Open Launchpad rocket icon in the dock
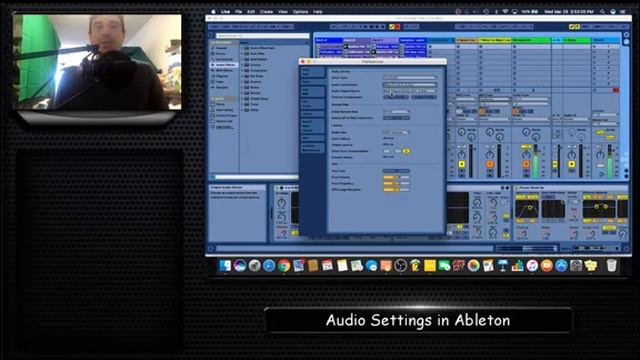The height and width of the screenshot is (360, 640). click(x=254, y=266)
